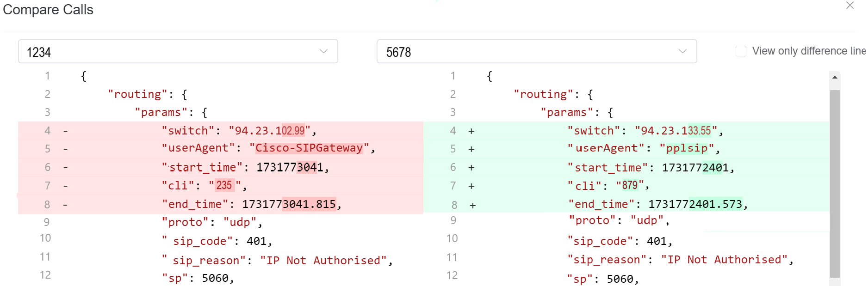Click the minus marker beside removed cli line
This screenshot has height=286, width=868.
66,186
